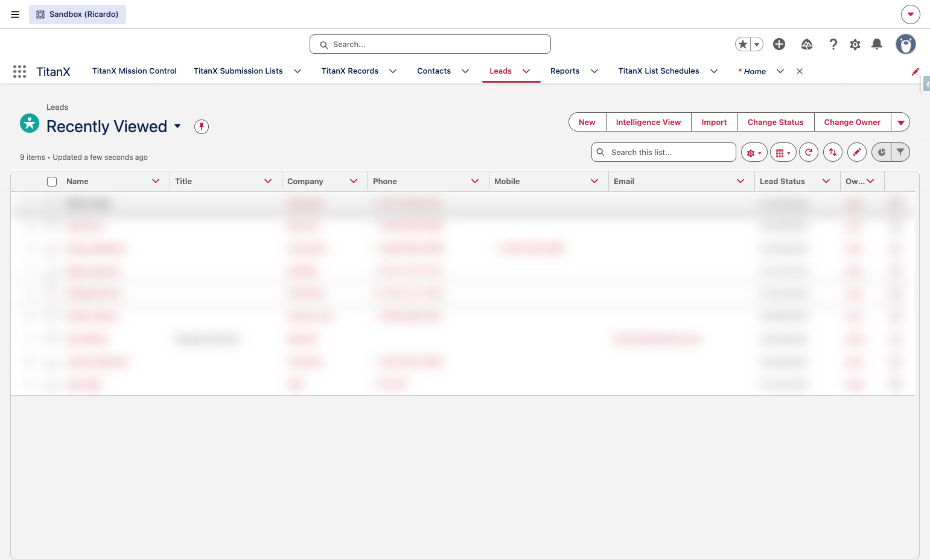Switch to the Reports tab
The image size is (930, 560).
(x=565, y=71)
